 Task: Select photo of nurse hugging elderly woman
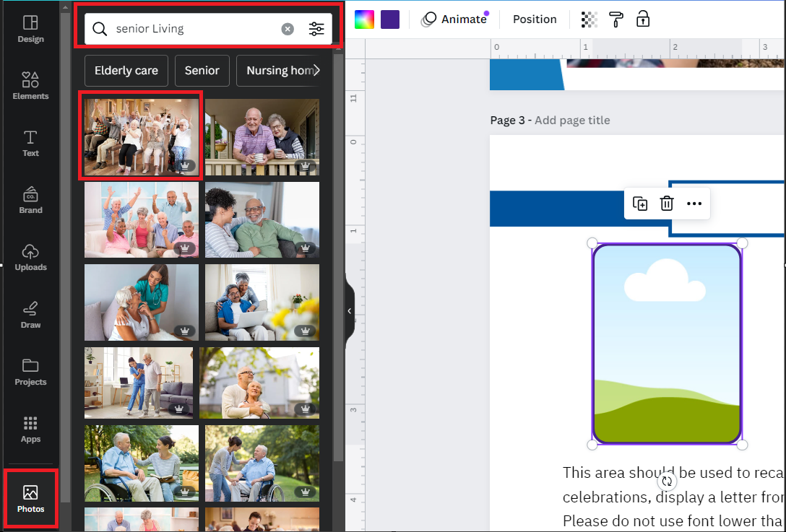(142, 302)
